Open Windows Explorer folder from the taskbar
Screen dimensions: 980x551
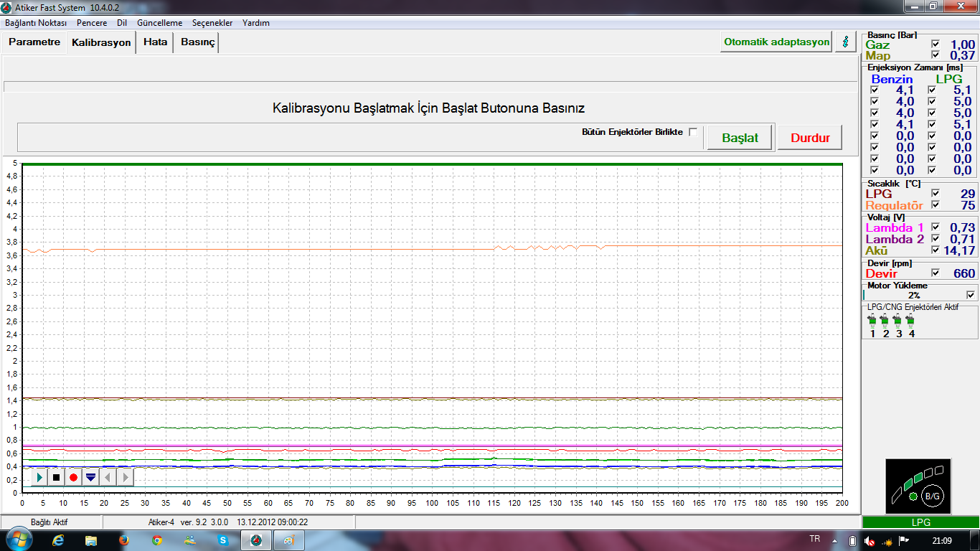91,540
